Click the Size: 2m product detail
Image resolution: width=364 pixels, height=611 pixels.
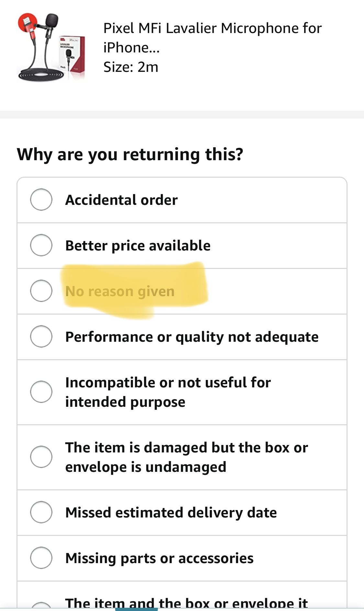(x=131, y=67)
